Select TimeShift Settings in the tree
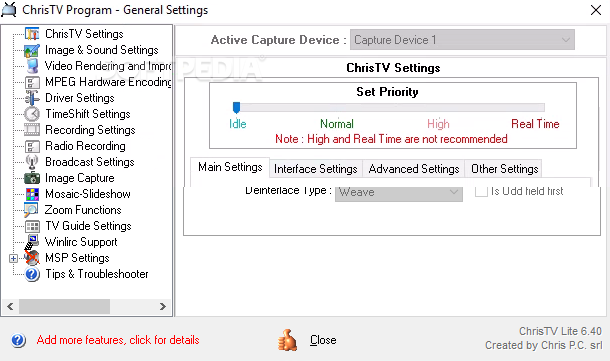Screen dimensions: 610x361 (x=88, y=114)
